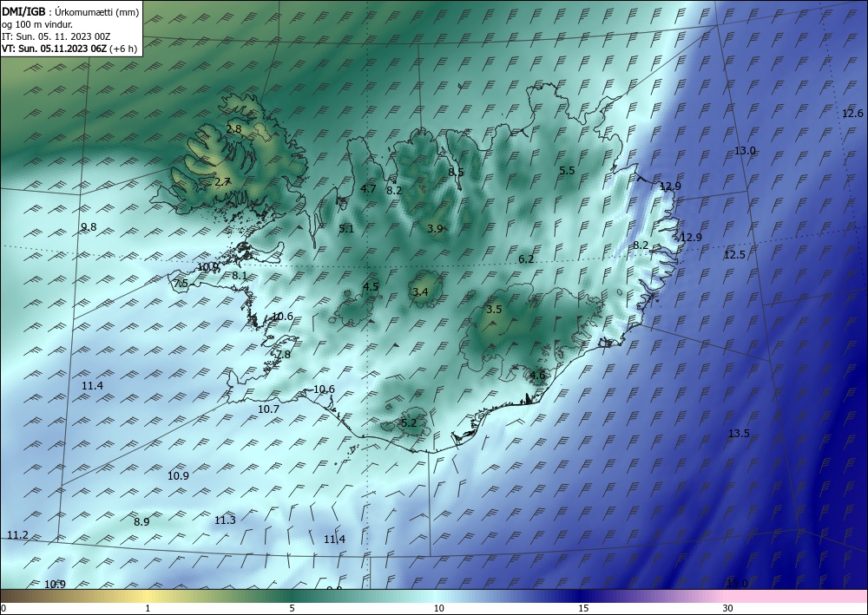Viewport: 868px width, 615px height.
Task: Click the 12.5 value label
Action: pos(734,254)
